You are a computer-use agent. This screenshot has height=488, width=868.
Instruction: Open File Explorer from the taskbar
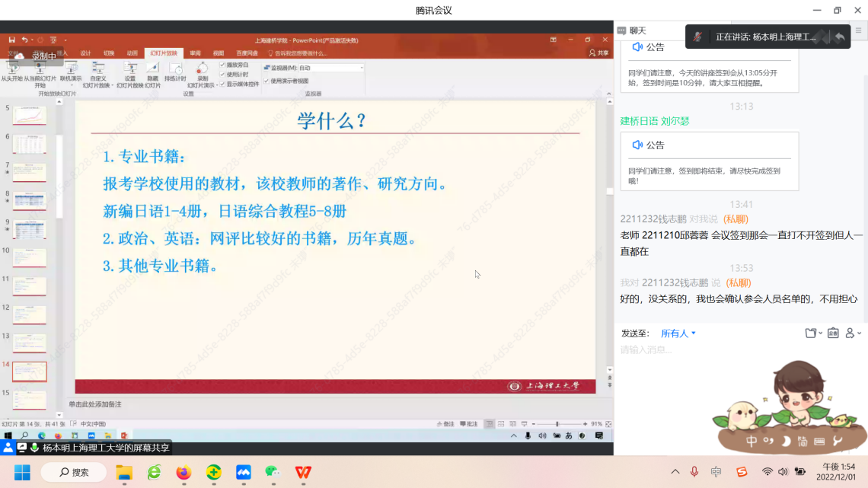tap(124, 473)
